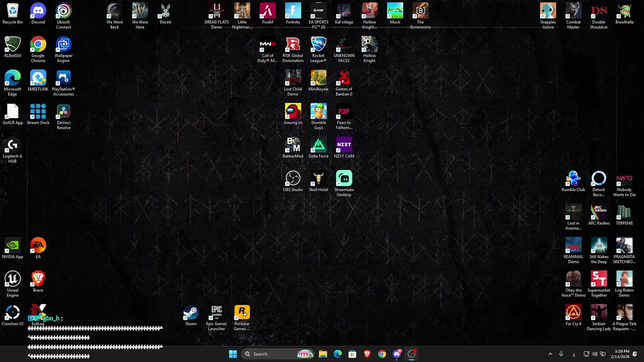Open the Deceit game shortcut
Viewport: 644px width, 362px height.
pos(166,14)
